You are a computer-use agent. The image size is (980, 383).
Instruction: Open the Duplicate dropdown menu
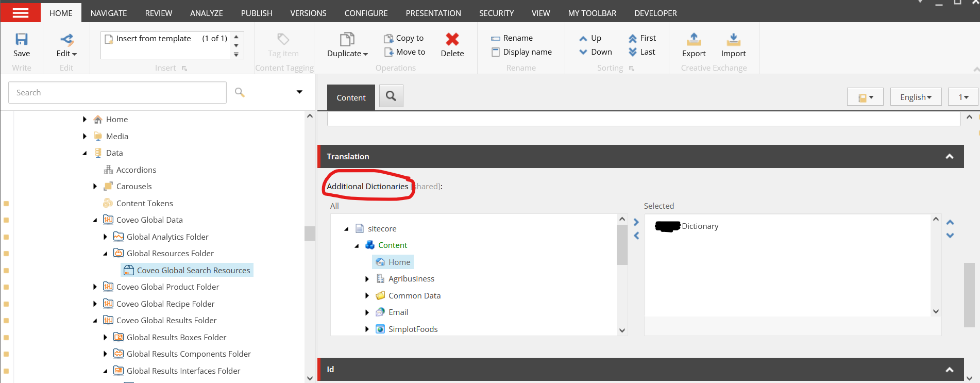coord(347,54)
